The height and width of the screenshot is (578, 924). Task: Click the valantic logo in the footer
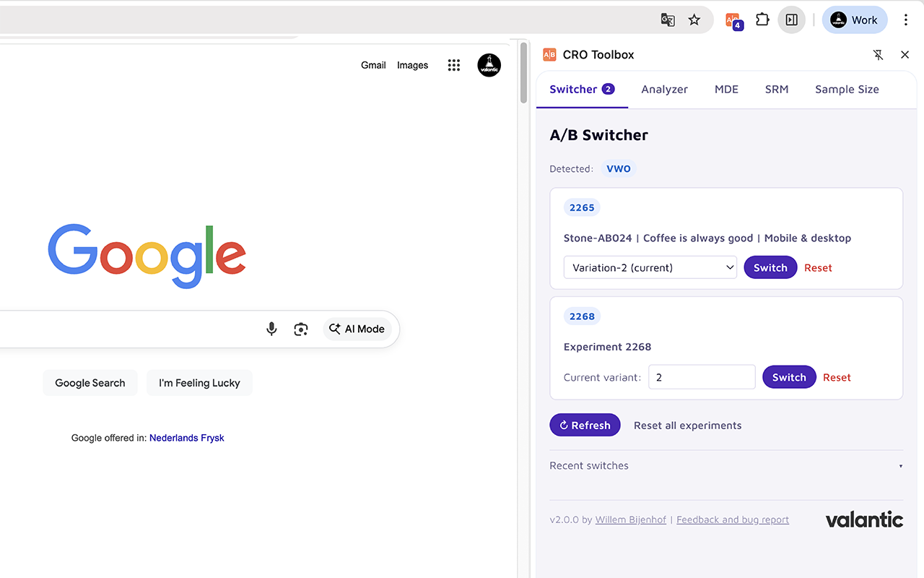pyautogui.click(x=864, y=519)
